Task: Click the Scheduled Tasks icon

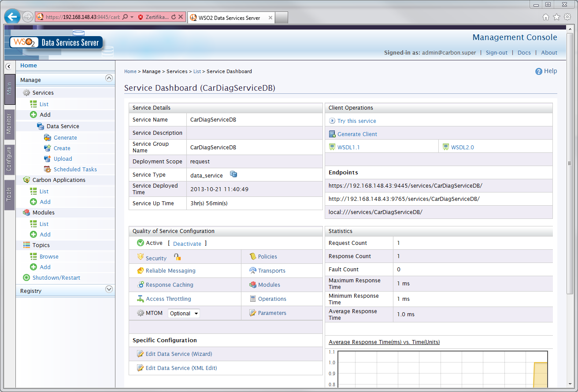Action: pos(48,170)
